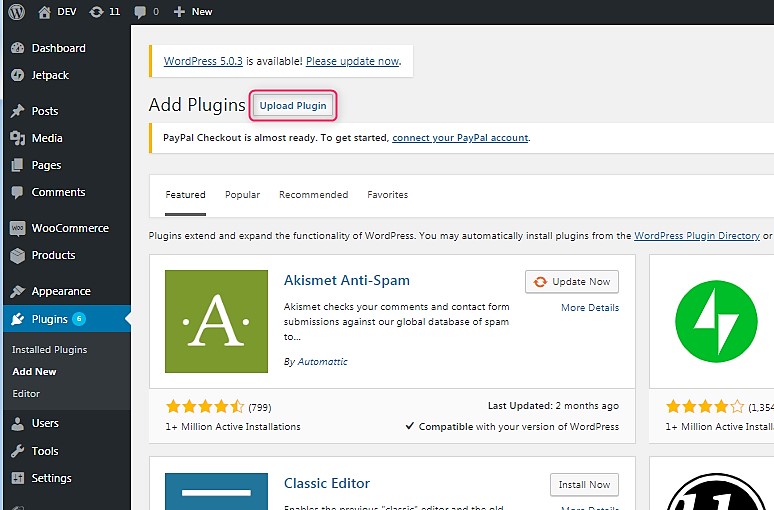Click the Upload Plugin button
The width and height of the screenshot is (774, 510).
click(293, 106)
